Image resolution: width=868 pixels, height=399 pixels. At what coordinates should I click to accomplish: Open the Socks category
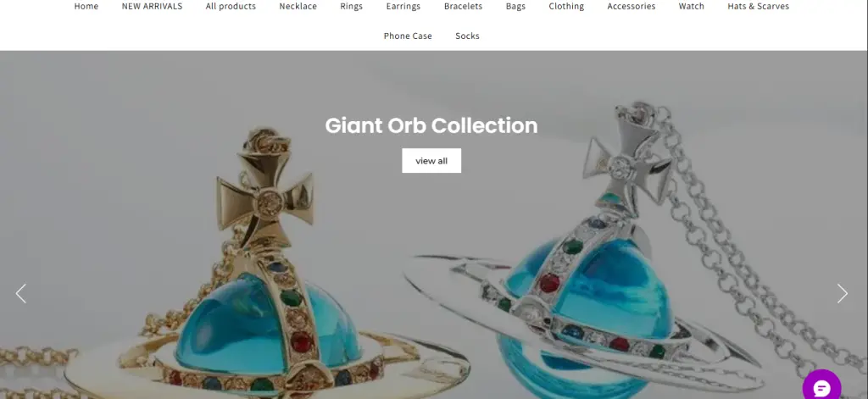pyautogui.click(x=467, y=36)
